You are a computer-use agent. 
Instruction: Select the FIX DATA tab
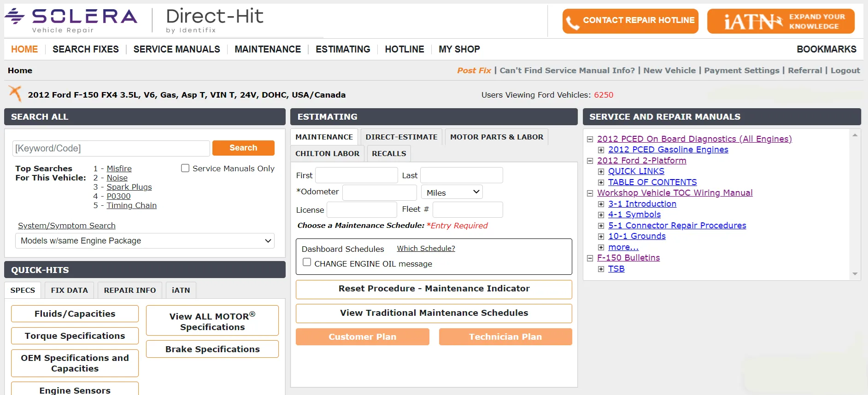coord(69,290)
